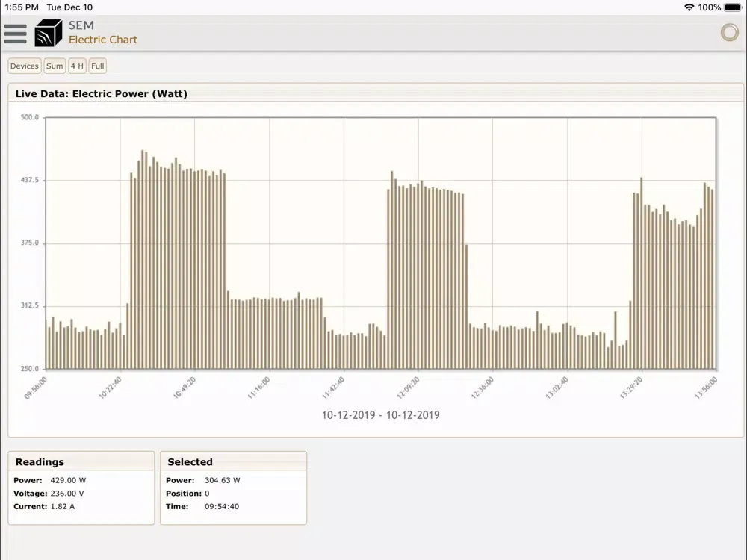This screenshot has height=560, width=747.
Task: Tap the 10:49:20 time axis label
Action: coord(185,388)
